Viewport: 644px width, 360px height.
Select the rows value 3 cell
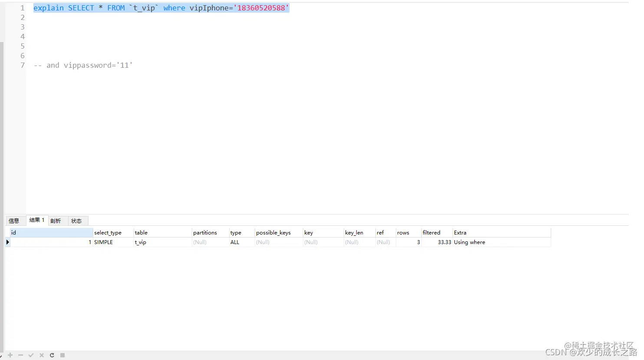pos(408,242)
